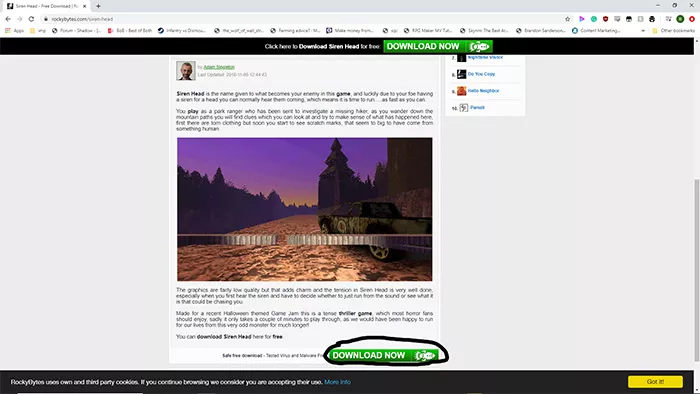Open the Other bookmarks folder
The image size is (700, 394).
pyautogui.click(x=673, y=31)
